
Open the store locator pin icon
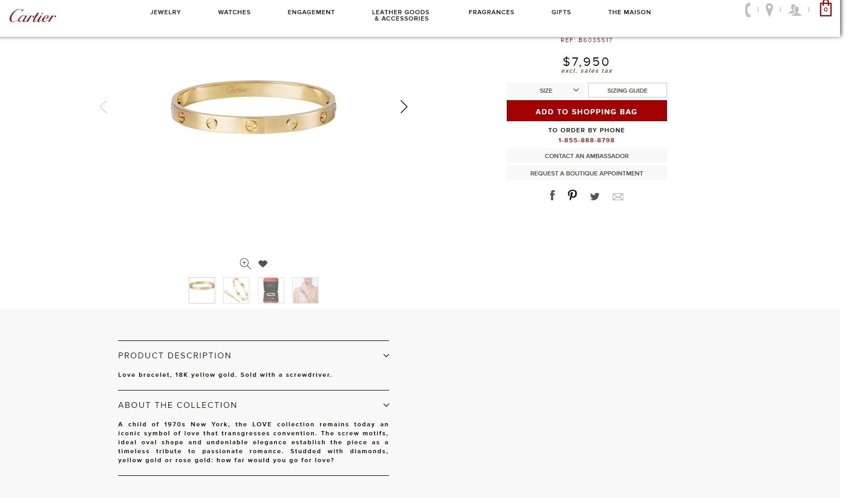(x=769, y=10)
